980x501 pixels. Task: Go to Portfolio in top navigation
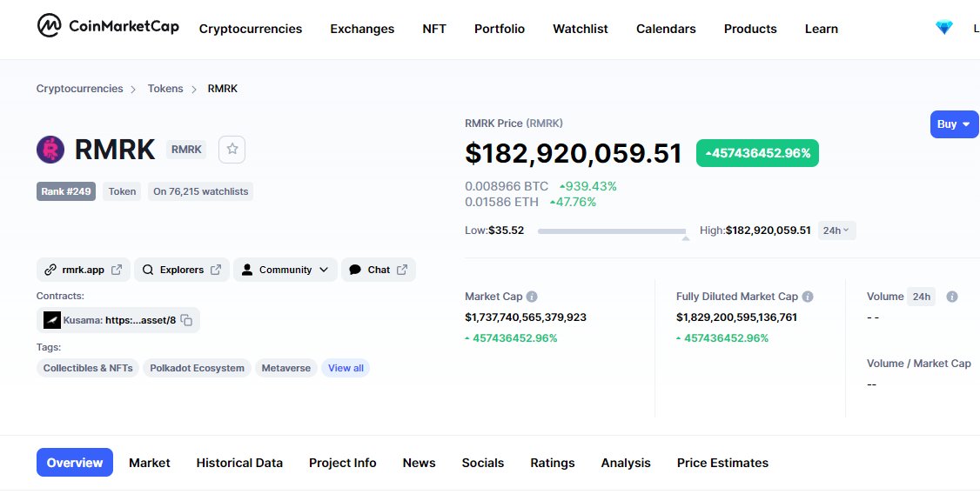click(500, 29)
